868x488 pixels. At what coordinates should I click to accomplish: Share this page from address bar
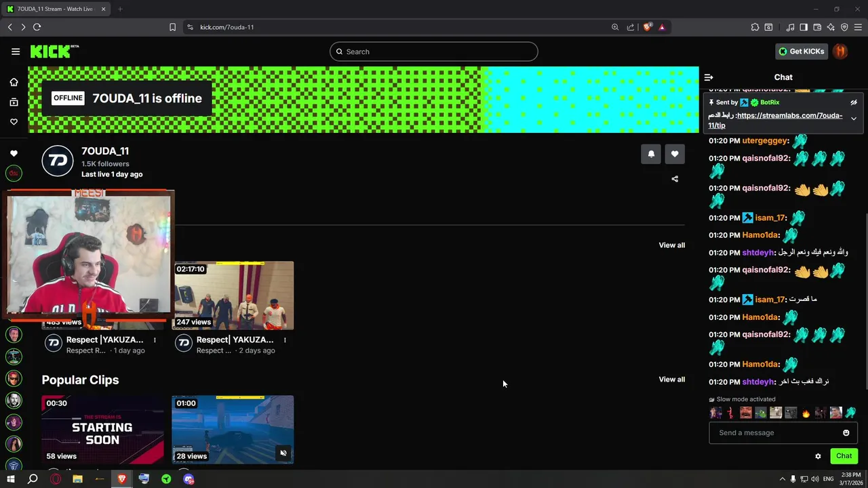pyautogui.click(x=631, y=27)
